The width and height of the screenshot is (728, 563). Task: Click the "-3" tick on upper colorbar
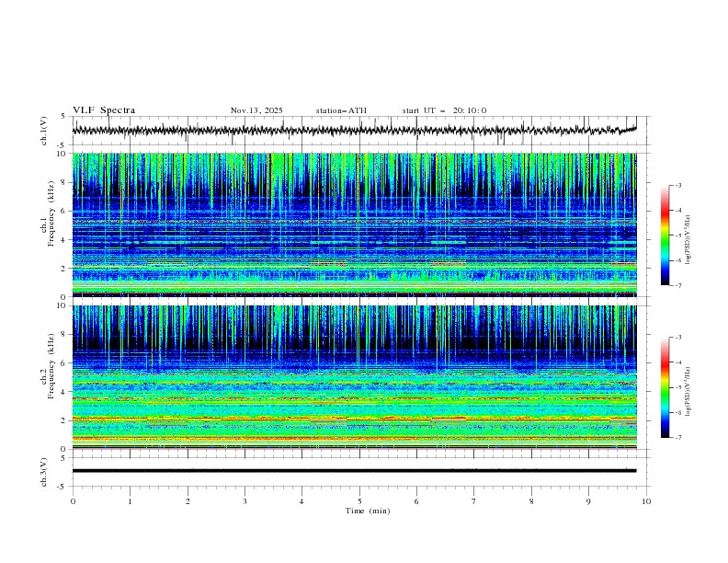[677, 185]
